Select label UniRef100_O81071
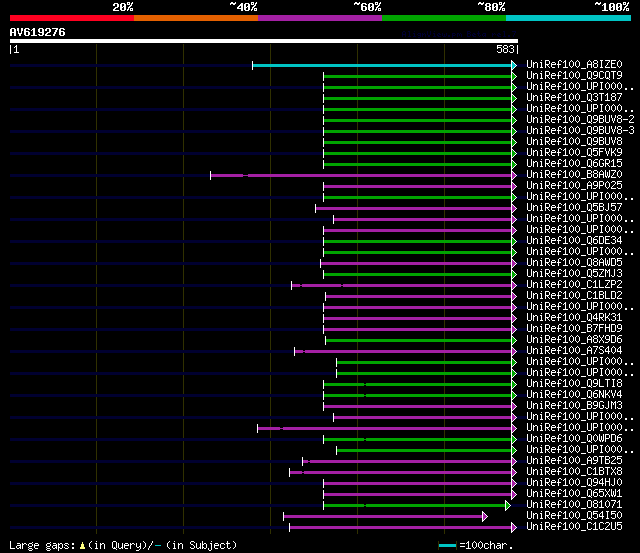The image size is (640, 553). click(x=574, y=505)
